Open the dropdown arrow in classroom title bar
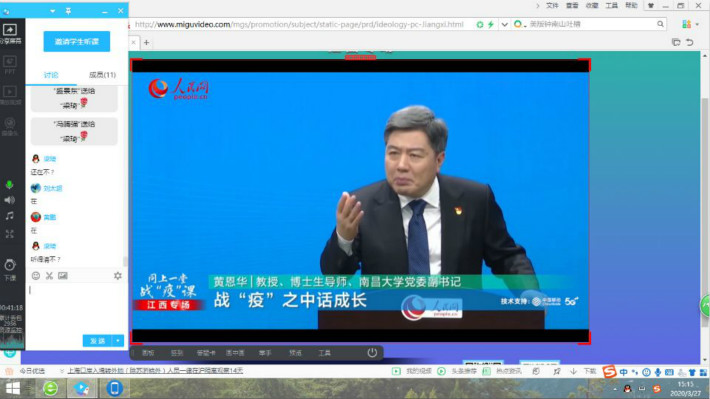This screenshot has height=399, width=710. pyautogui.click(x=53, y=11)
